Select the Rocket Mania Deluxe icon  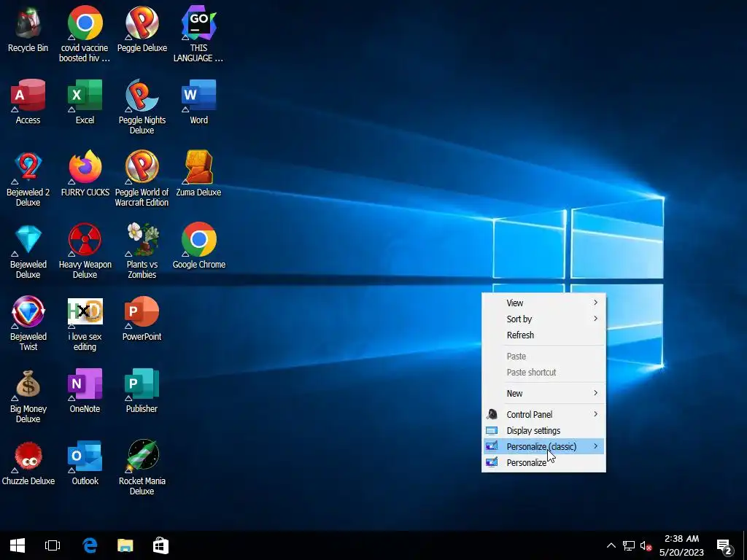coord(142,468)
